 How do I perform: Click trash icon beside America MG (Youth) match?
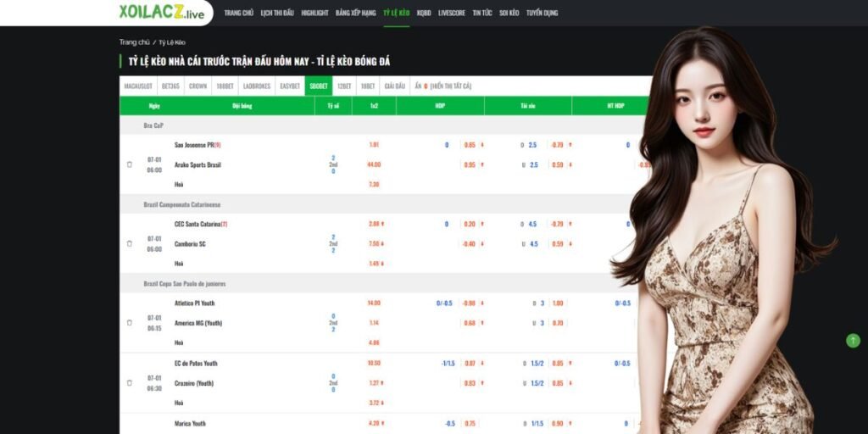click(x=129, y=322)
